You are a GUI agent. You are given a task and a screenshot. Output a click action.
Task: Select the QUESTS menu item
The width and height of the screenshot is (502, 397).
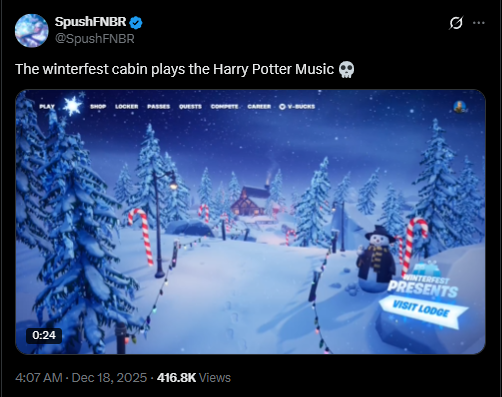(x=190, y=107)
